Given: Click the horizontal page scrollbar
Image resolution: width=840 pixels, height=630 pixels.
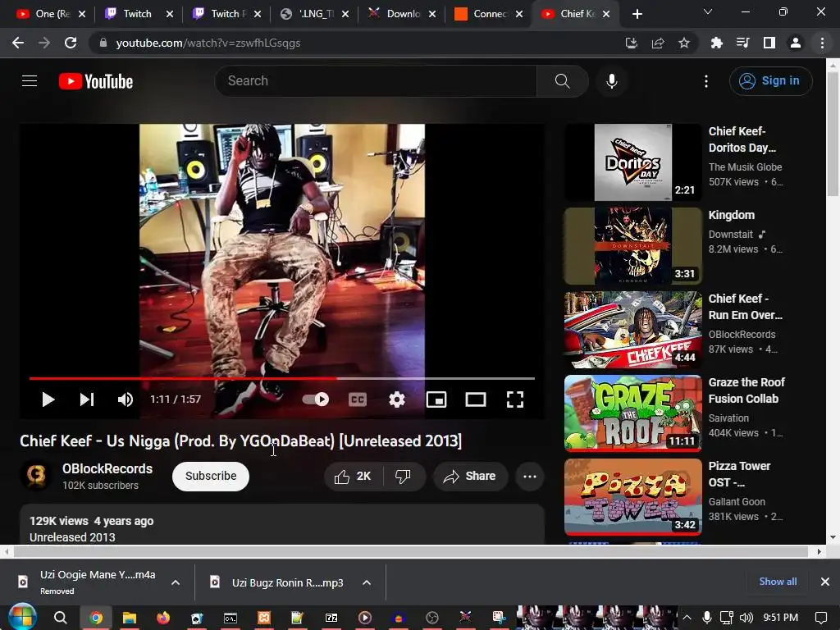Looking at the screenshot, I should coord(412,551).
